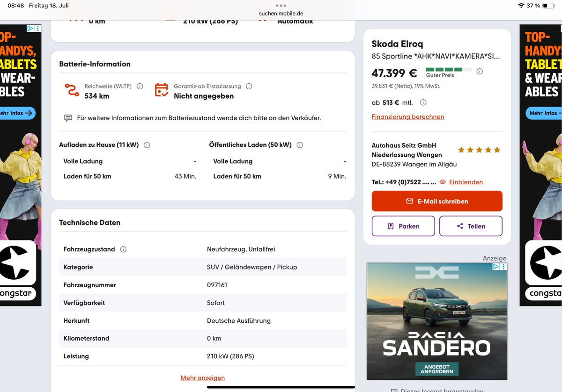Open info icon next to 513 € mtl.

point(423,102)
